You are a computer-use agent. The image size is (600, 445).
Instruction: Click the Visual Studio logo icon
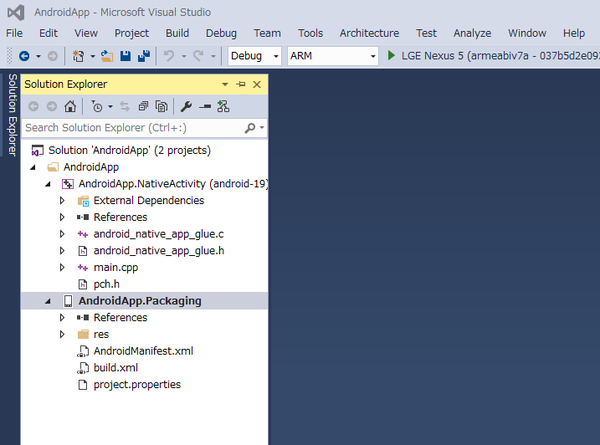[x=16, y=13]
